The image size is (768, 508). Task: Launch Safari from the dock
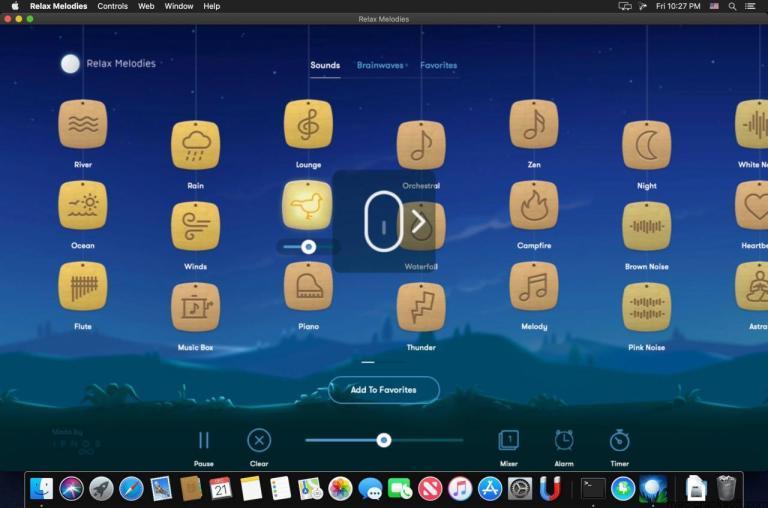point(131,488)
